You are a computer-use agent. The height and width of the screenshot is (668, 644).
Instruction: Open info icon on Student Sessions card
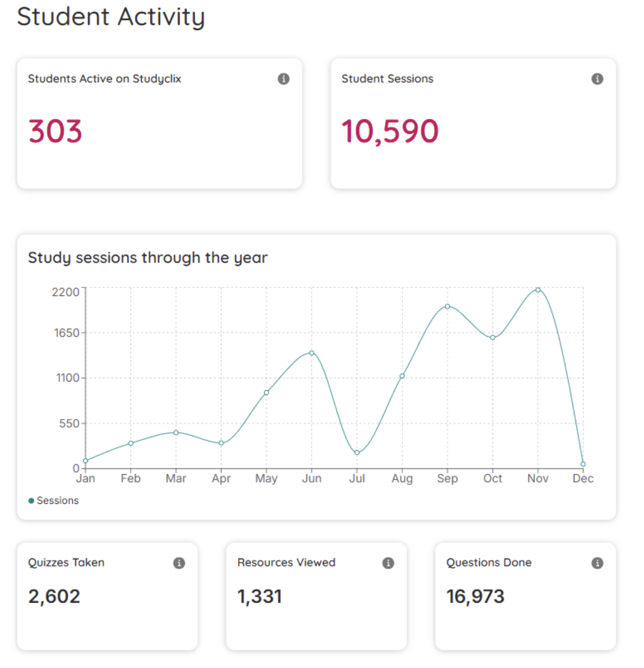(597, 79)
